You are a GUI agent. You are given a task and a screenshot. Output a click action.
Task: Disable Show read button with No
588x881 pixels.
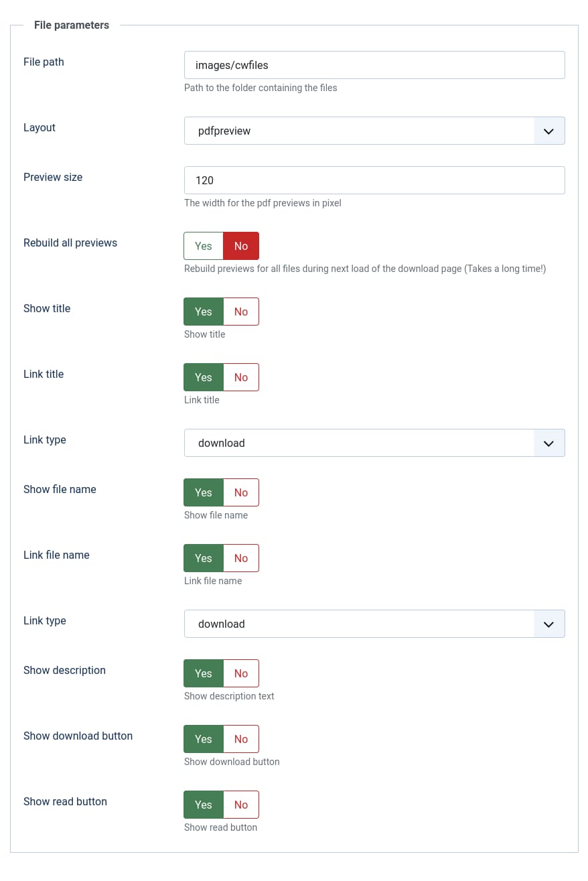pyautogui.click(x=241, y=805)
